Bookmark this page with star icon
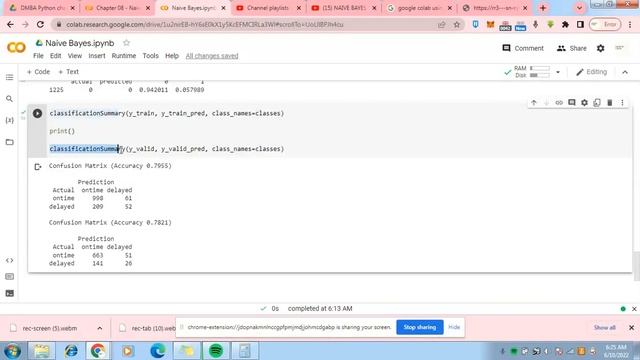 click(x=457, y=24)
